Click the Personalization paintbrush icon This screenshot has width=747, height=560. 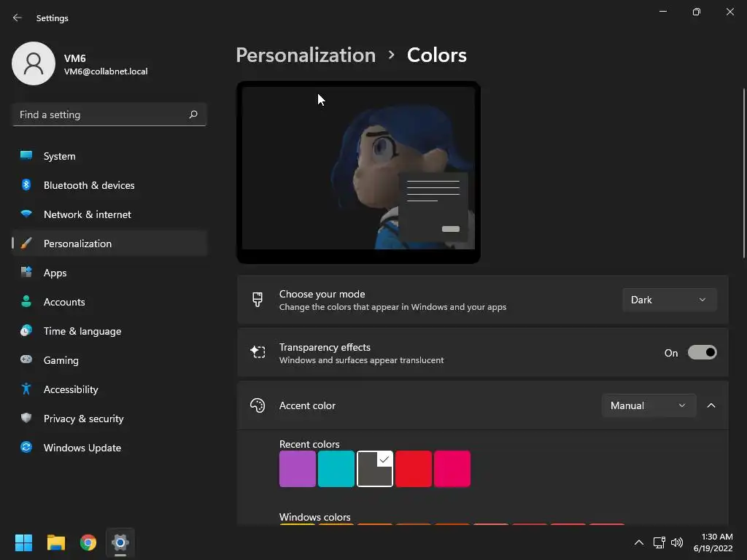[26, 244]
